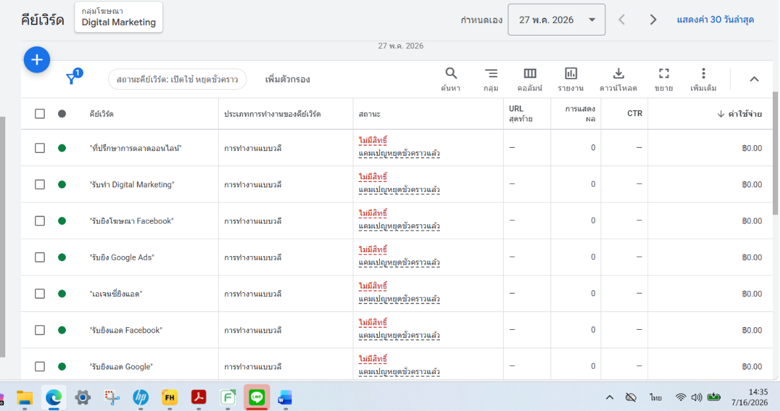Click the การแสดงผล impressions column header
Image resolution: width=780 pixels, height=411 pixels.
click(x=580, y=113)
